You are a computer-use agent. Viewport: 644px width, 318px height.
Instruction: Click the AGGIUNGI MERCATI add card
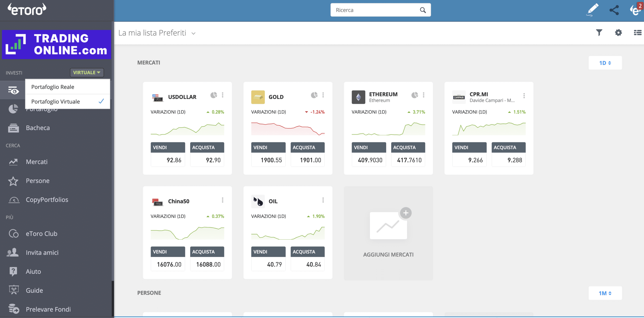[388, 233]
